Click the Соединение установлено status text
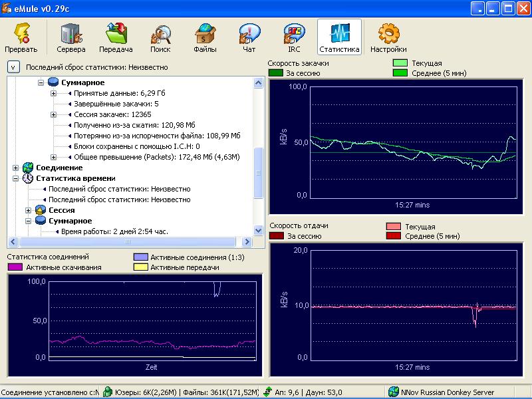 tap(51, 392)
